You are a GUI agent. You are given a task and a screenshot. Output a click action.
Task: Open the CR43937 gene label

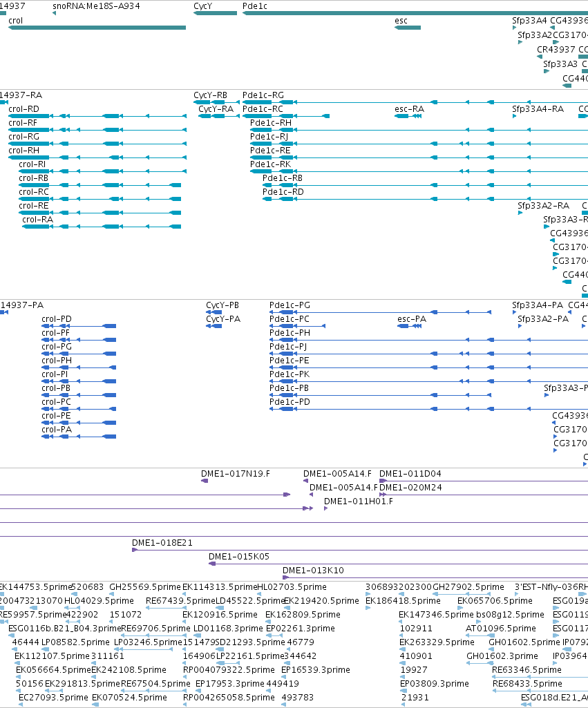click(x=556, y=50)
